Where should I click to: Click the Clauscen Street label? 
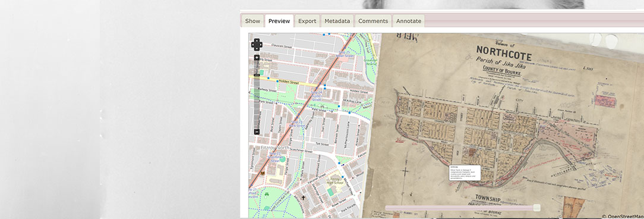tap(282, 46)
